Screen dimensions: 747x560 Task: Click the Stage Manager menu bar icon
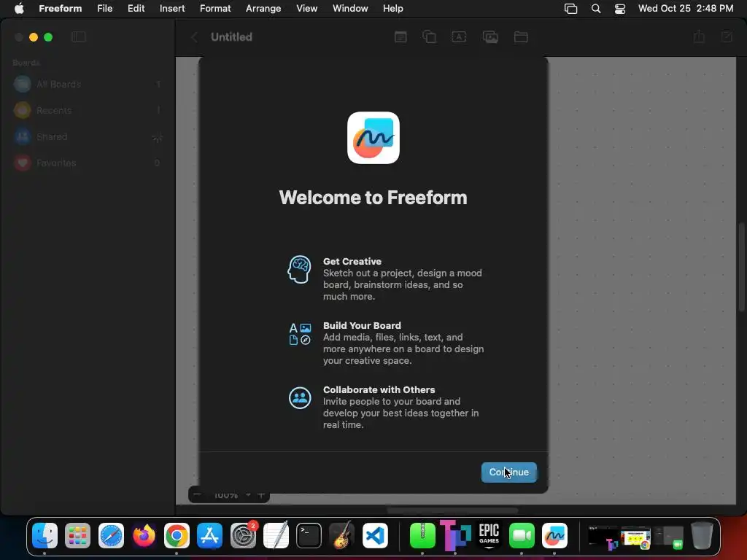click(x=570, y=9)
